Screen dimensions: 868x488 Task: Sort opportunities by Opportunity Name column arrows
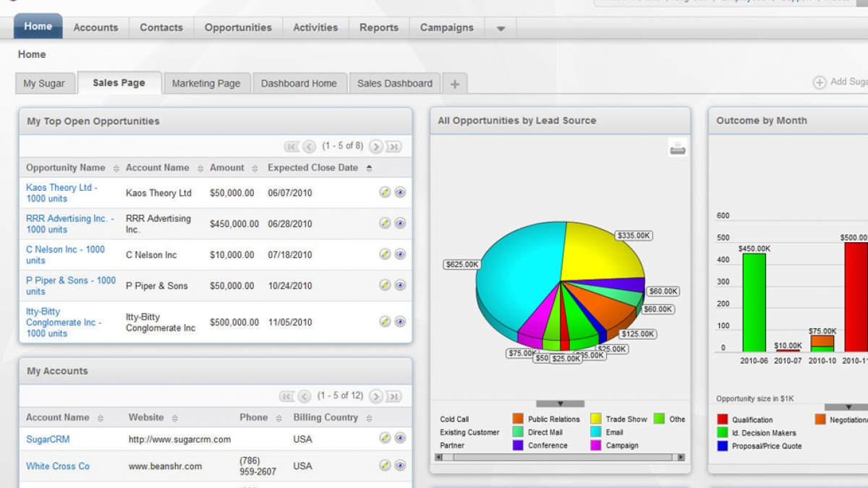pos(116,168)
